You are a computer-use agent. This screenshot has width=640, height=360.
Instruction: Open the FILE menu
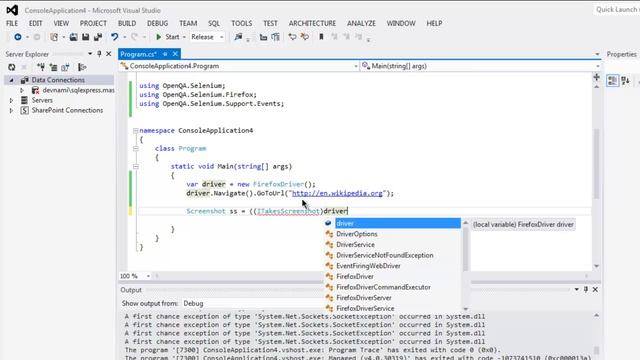[12, 23]
